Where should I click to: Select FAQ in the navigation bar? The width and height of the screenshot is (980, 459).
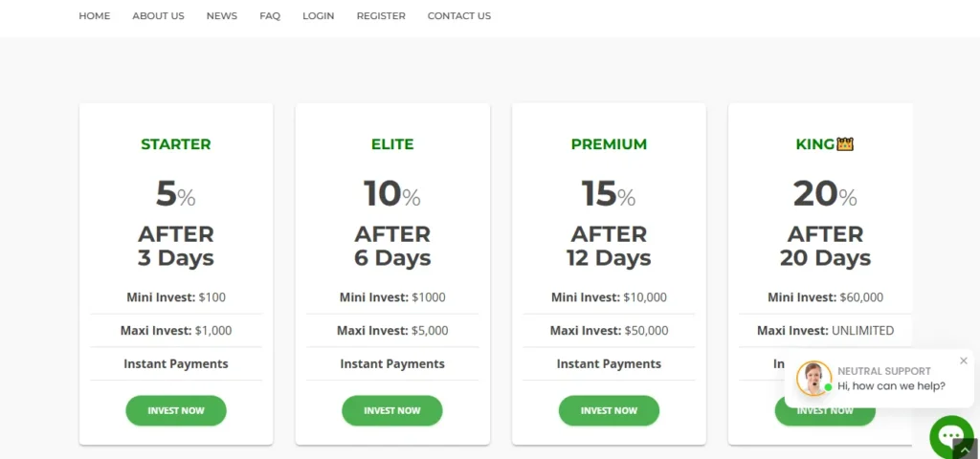click(270, 16)
